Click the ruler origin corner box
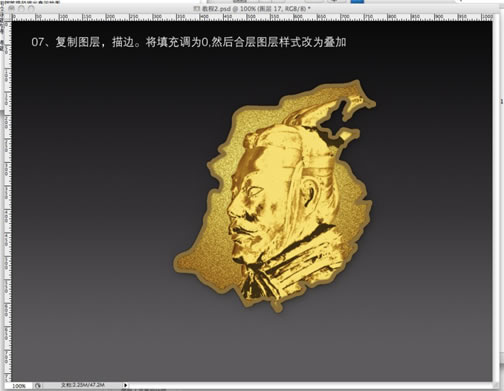This screenshot has height=391, width=504. (x=8, y=16)
